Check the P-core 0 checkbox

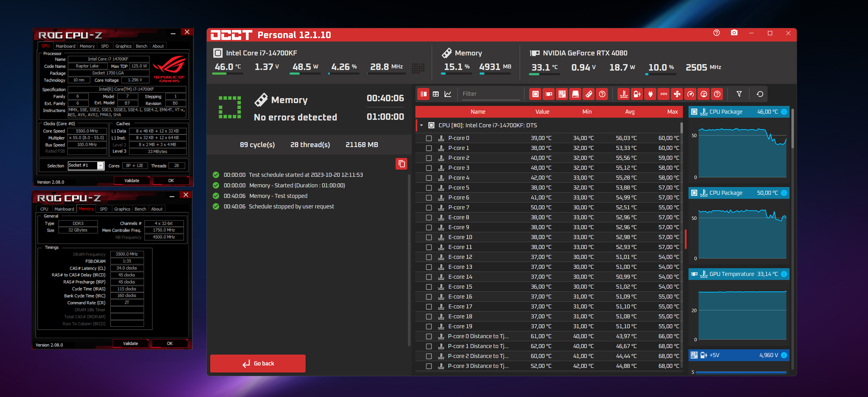tap(429, 138)
